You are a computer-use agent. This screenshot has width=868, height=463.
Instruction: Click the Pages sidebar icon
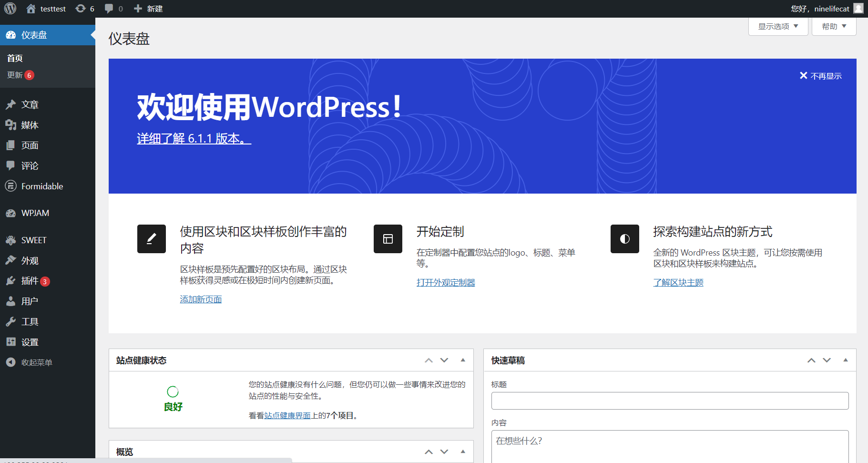(10, 145)
